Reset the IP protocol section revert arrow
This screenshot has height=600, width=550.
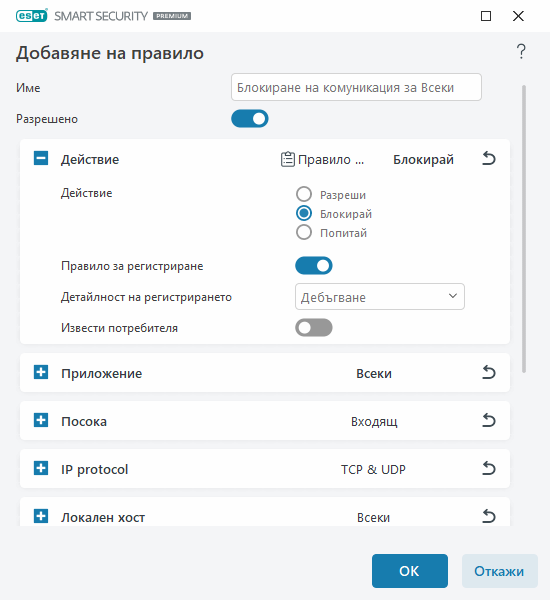(489, 468)
